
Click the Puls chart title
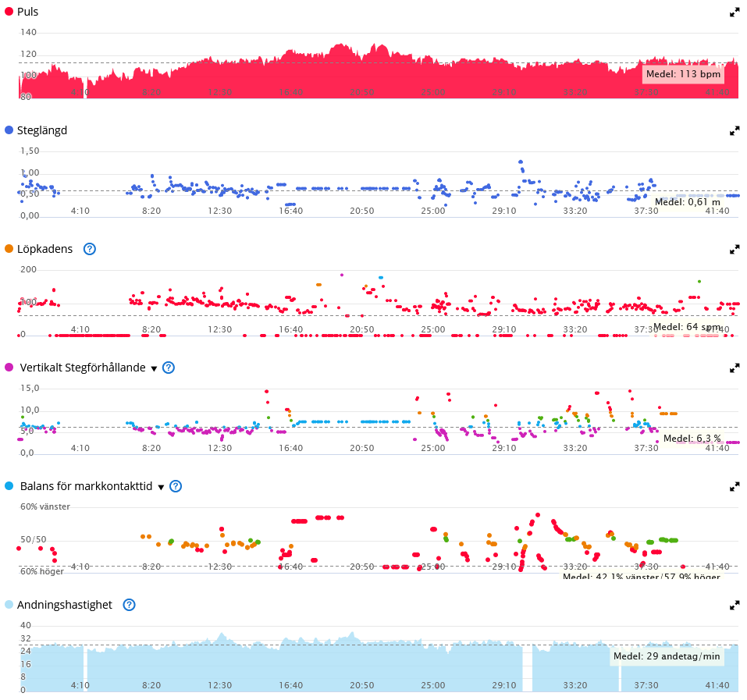27,12
